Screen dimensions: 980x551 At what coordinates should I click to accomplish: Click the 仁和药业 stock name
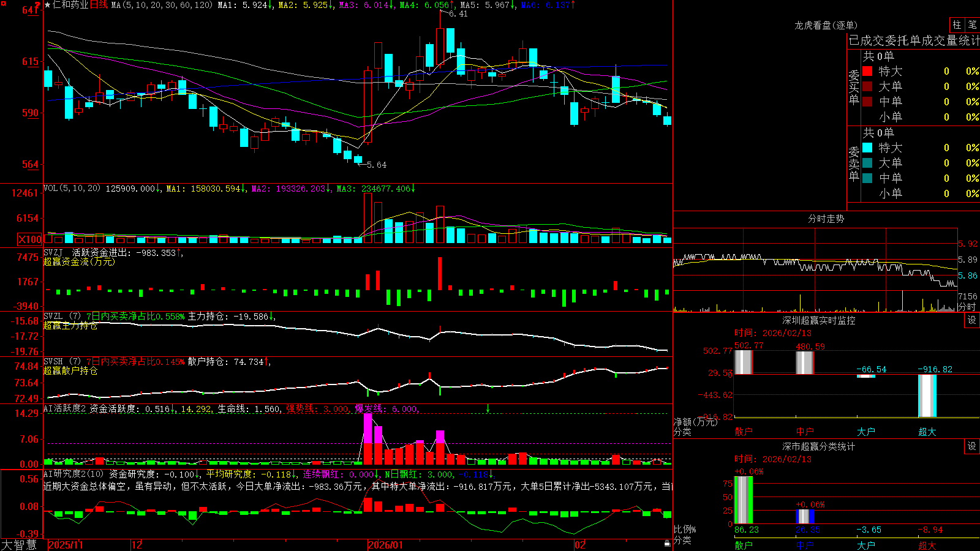[x=71, y=5]
